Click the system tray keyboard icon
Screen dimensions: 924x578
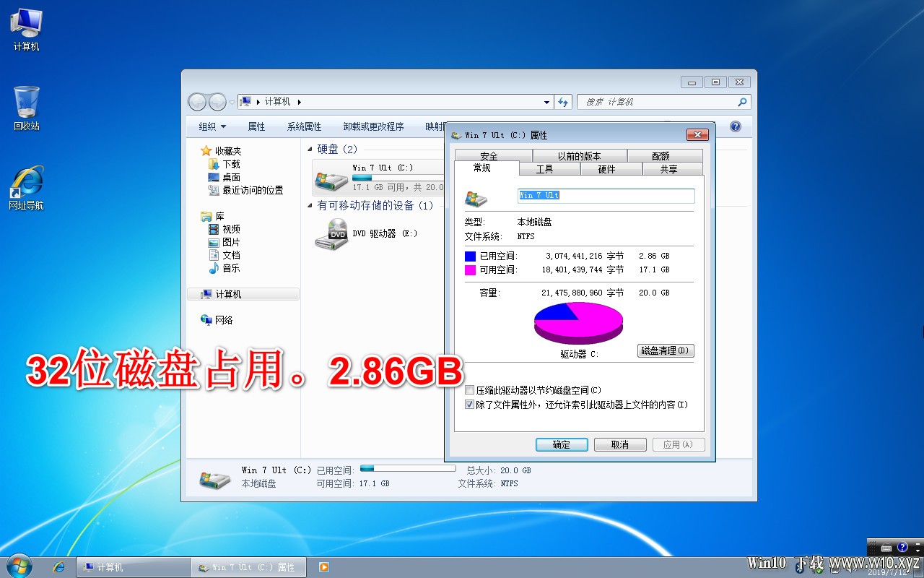887,548
